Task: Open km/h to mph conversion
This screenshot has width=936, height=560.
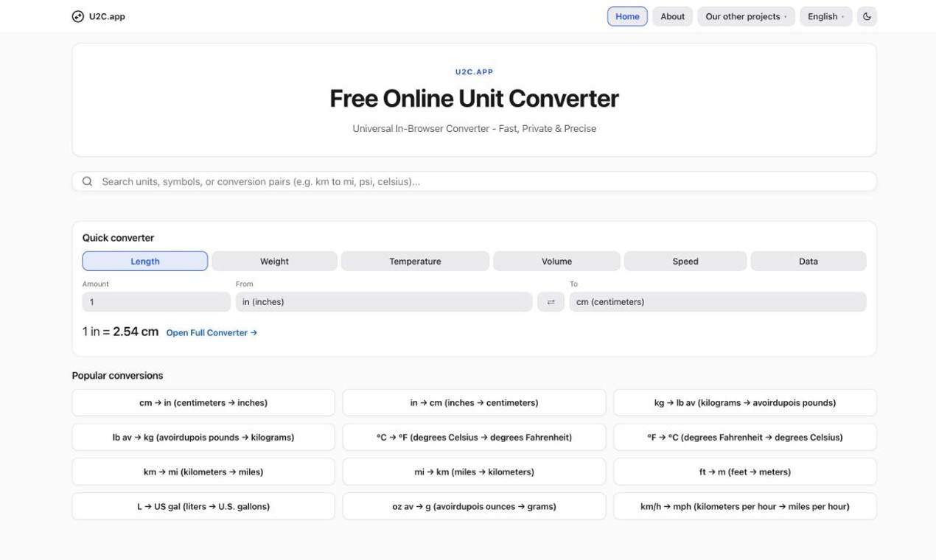Action: (745, 506)
